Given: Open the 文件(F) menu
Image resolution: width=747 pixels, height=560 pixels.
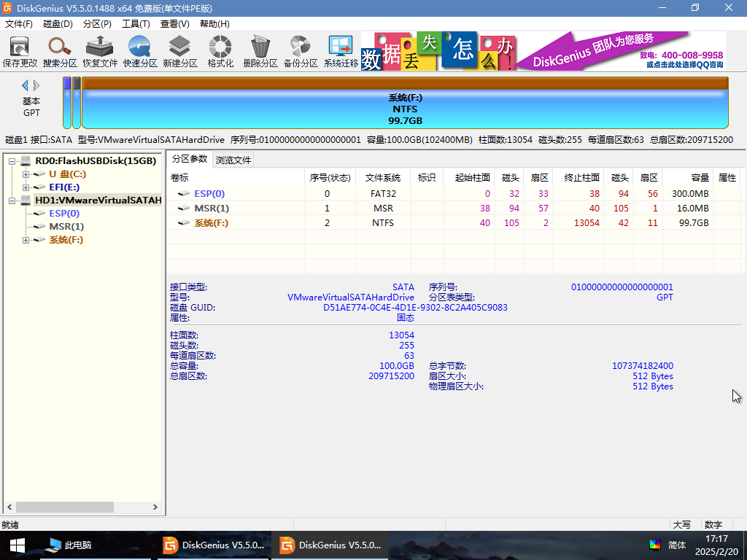Looking at the screenshot, I should (x=18, y=24).
